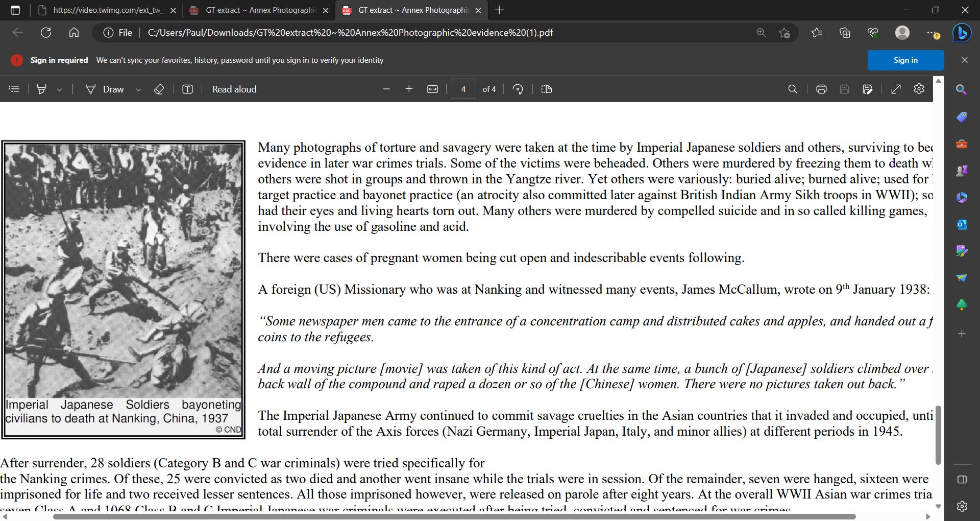Viewport: 980px width, 521px height.
Task: Launch Bing chat sidebar
Action: pyautogui.click(x=962, y=33)
